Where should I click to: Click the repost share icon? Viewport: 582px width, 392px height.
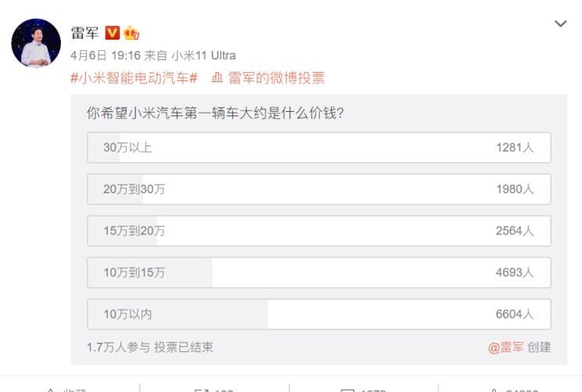tap(201, 390)
